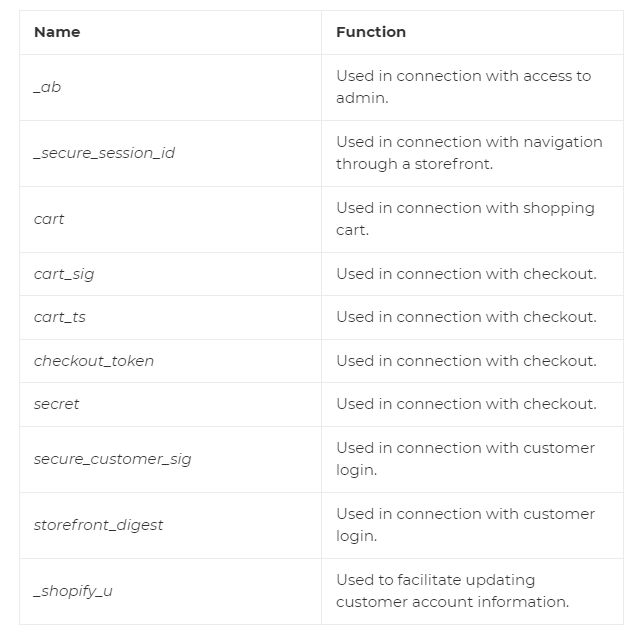Click the _secure_session_id cookie name
Screen dimensions: 641x629
click(x=104, y=153)
